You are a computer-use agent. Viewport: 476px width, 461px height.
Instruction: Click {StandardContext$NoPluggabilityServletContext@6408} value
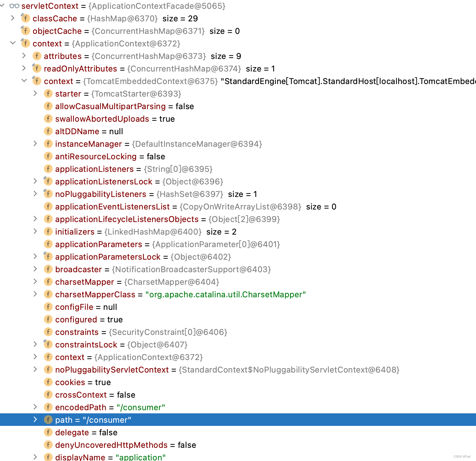click(289, 370)
